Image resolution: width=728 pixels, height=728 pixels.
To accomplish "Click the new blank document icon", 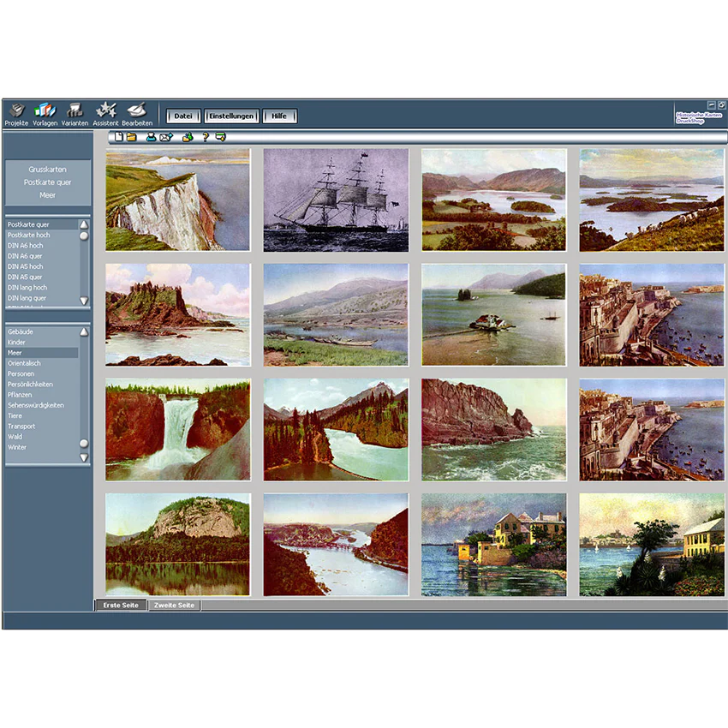I will click(119, 137).
